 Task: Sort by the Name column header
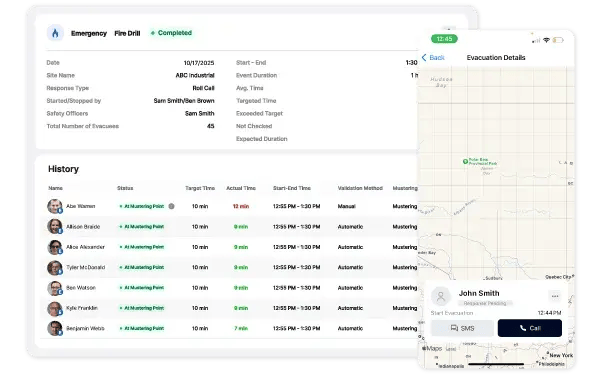coord(55,188)
